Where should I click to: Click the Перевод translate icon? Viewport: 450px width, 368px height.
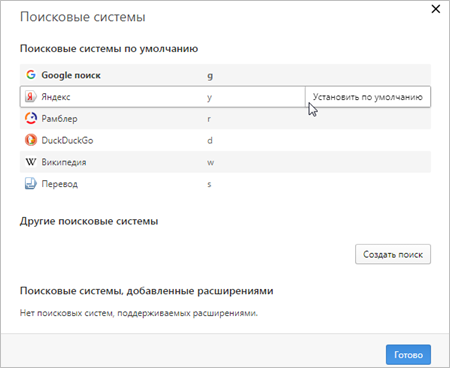(x=31, y=184)
